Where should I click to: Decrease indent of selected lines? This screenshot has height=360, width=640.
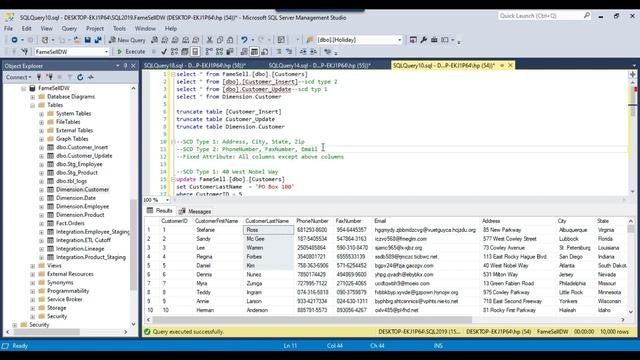click(x=303, y=52)
